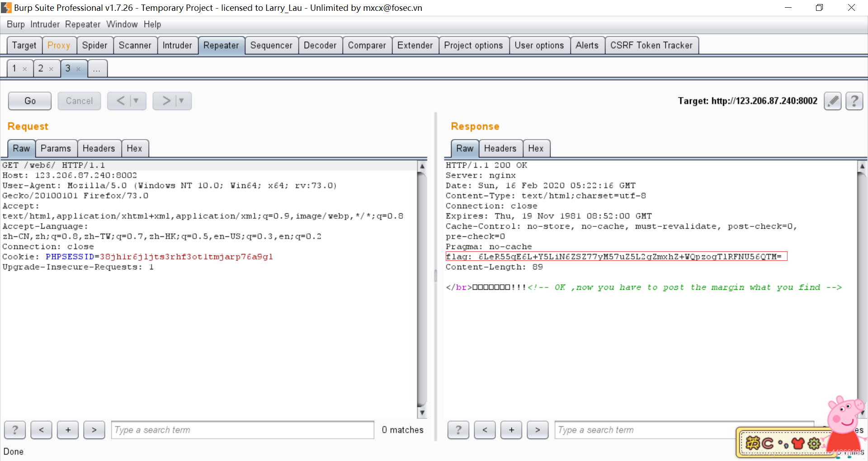Find next match in response search
Image resolution: width=868 pixels, height=461 pixels.
pyautogui.click(x=538, y=430)
